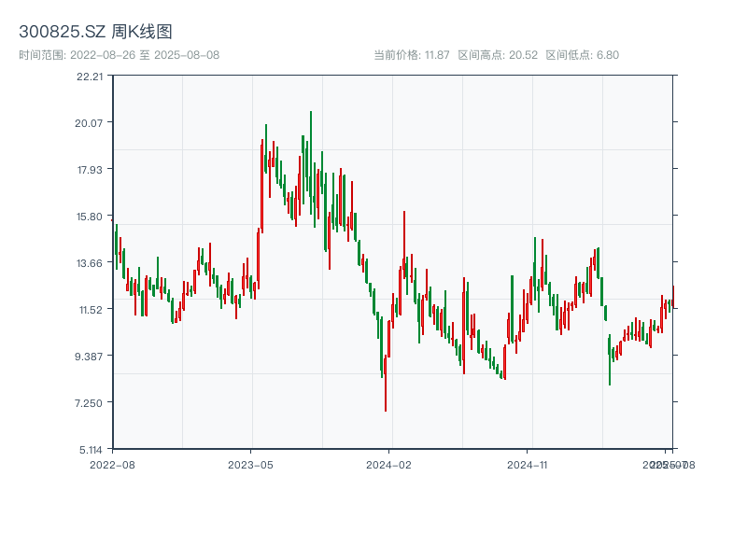Click the 5.114 y-axis tick label

(90, 450)
